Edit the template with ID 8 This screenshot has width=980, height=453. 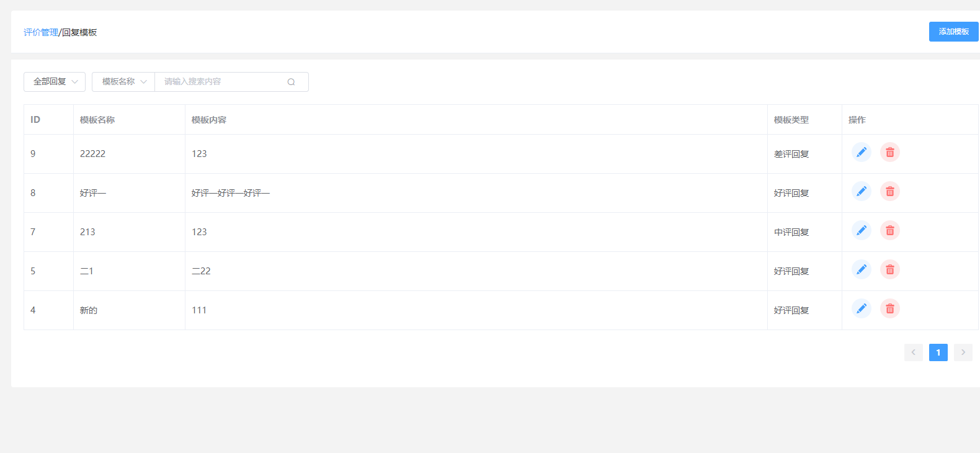(861, 191)
